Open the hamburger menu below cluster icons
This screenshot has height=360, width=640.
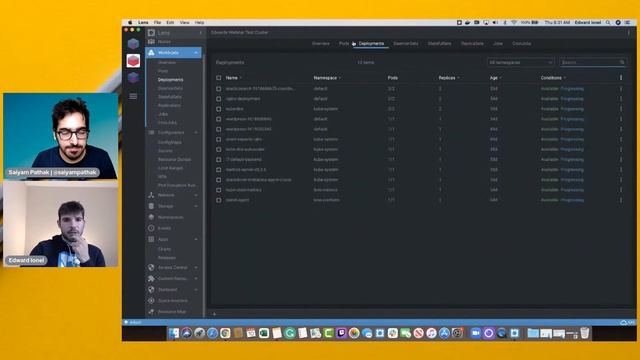[x=133, y=96]
